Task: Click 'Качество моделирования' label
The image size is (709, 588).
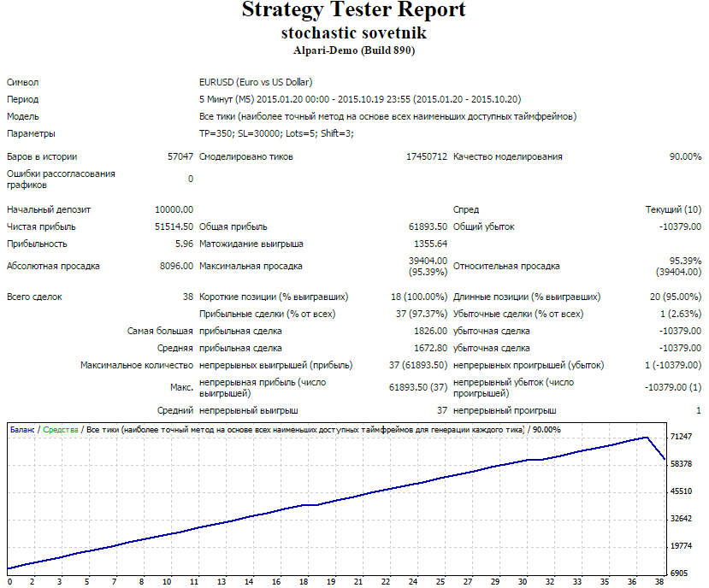Action: (x=508, y=157)
